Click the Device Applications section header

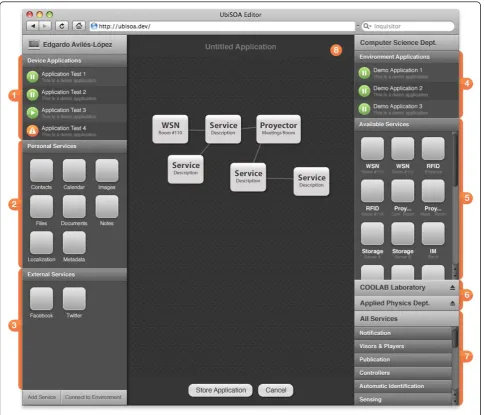click(x=74, y=61)
